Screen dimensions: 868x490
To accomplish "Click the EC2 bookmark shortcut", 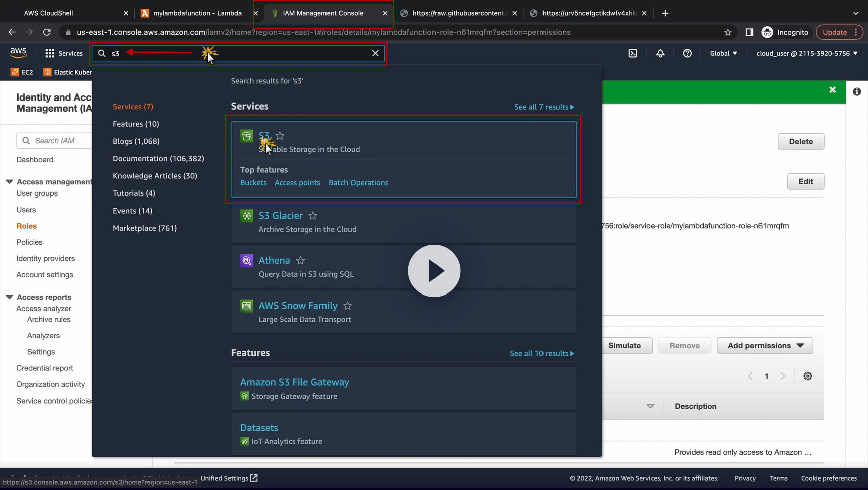I will (22, 72).
